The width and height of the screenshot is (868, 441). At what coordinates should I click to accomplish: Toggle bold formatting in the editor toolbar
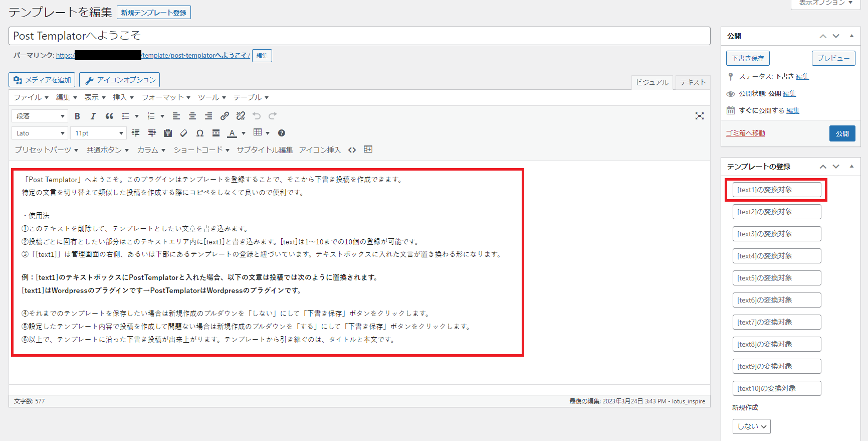[77, 116]
